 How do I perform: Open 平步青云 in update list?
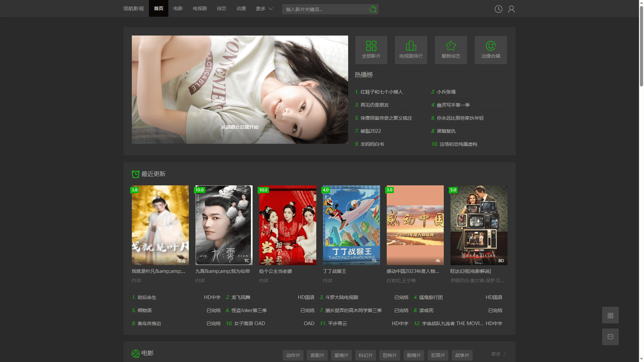click(x=337, y=323)
